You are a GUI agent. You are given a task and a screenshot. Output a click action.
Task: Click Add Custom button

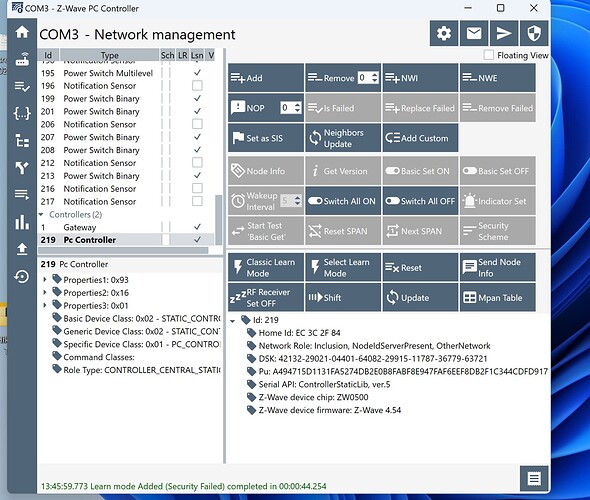pos(420,138)
